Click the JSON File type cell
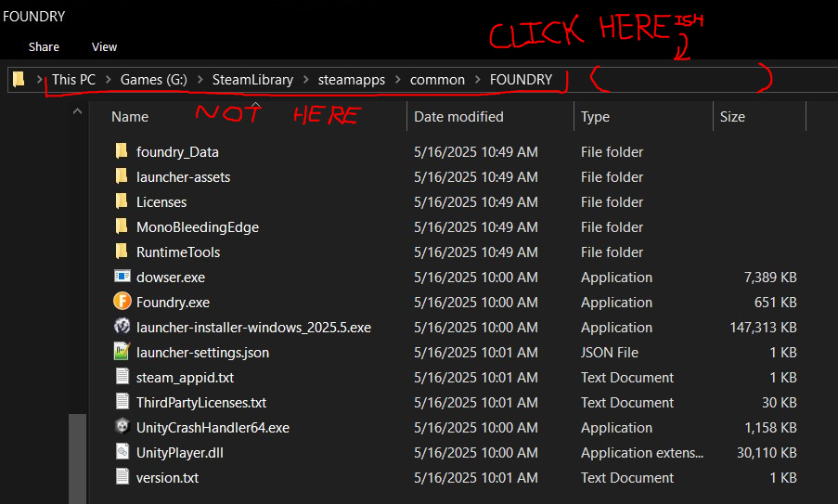 click(610, 353)
